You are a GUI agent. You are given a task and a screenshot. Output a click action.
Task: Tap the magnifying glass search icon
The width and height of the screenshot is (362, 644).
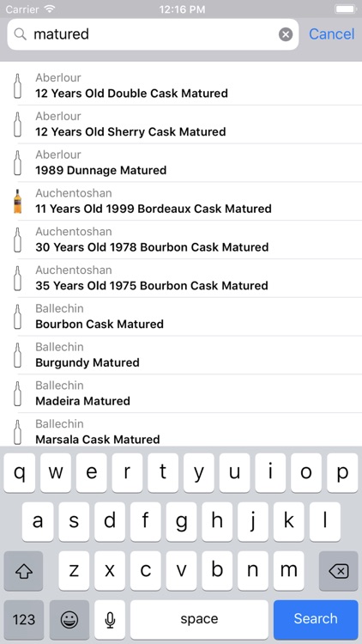point(20,34)
